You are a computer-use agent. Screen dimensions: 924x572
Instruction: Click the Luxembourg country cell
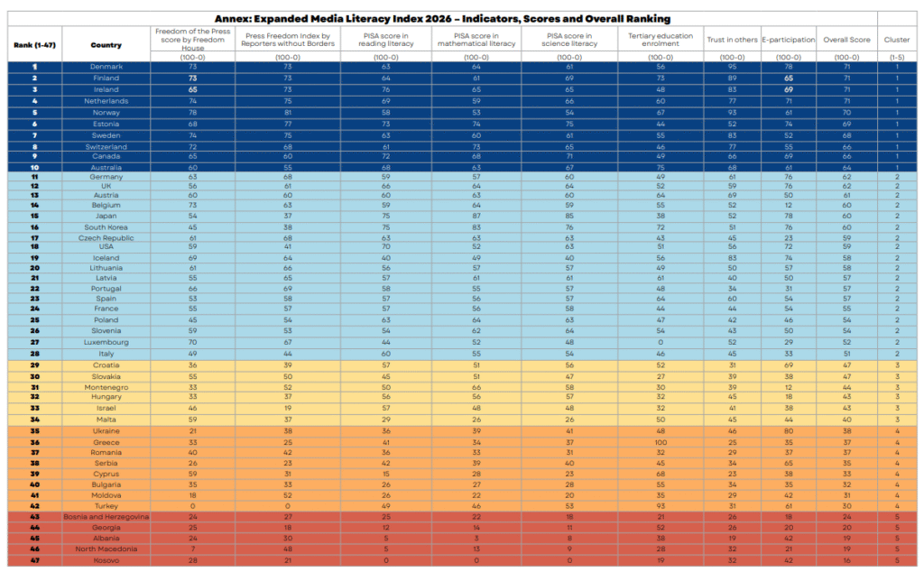pyautogui.click(x=106, y=342)
